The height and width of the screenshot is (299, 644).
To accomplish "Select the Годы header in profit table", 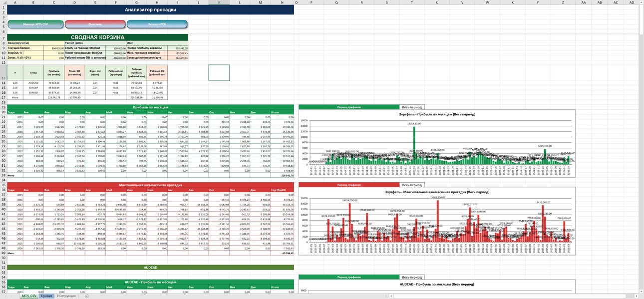I will [15, 112].
